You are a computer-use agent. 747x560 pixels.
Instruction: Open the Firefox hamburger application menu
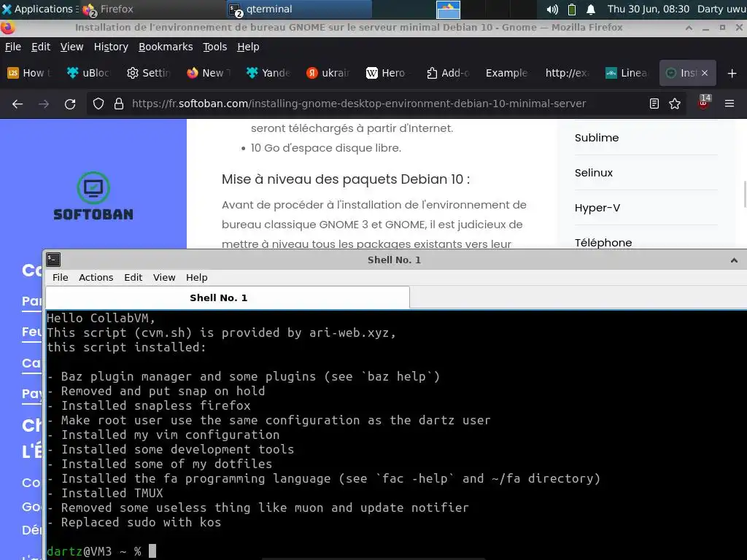(729, 104)
